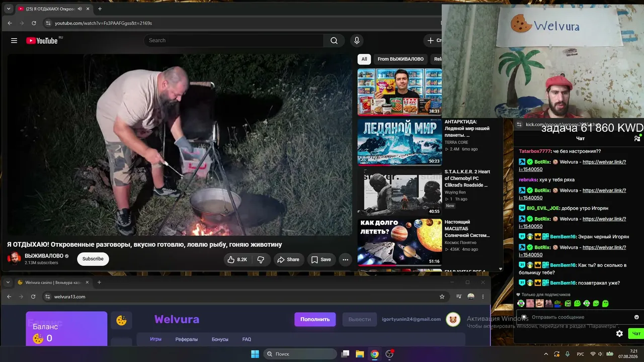
Task: Open media controls in Welvura window toolbar
Action: 458,297
